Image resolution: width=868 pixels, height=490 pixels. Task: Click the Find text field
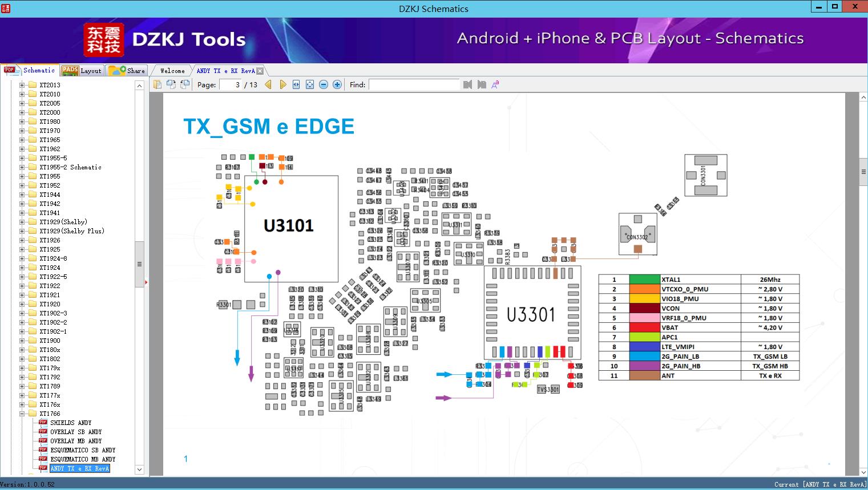(x=414, y=84)
